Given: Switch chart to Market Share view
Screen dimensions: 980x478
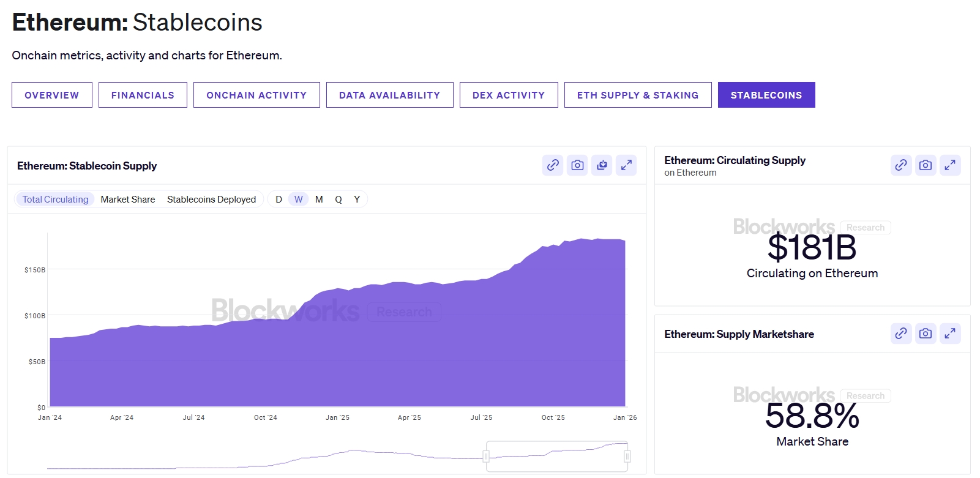Looking at the screenshot, I should point(128,200).
